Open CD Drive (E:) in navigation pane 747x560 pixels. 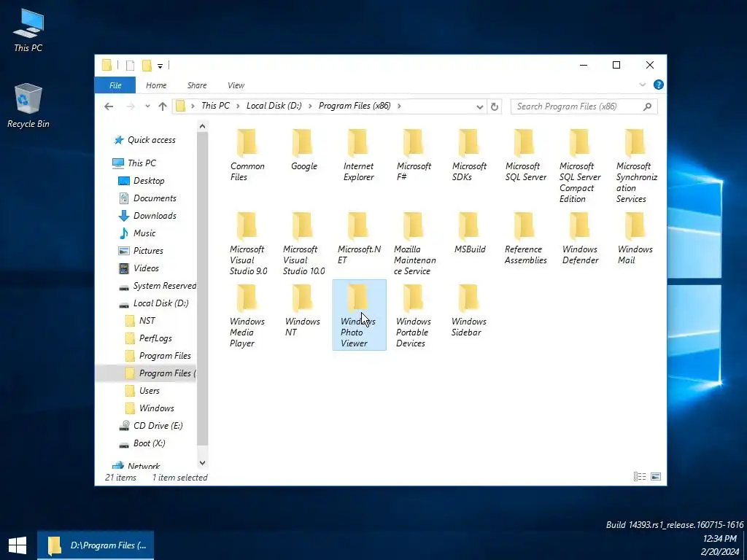tap(151, 426)
